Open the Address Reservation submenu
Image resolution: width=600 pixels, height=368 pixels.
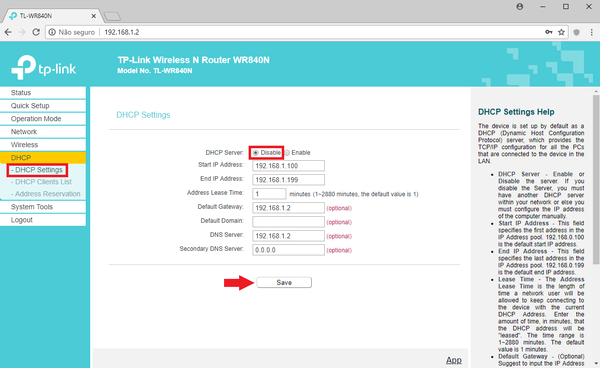pos(46,194)
